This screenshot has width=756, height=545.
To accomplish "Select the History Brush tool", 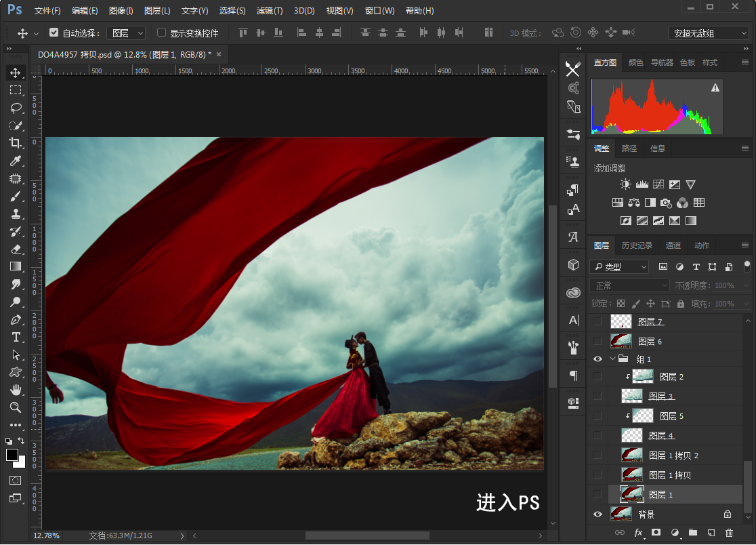I will coord(16,231).
